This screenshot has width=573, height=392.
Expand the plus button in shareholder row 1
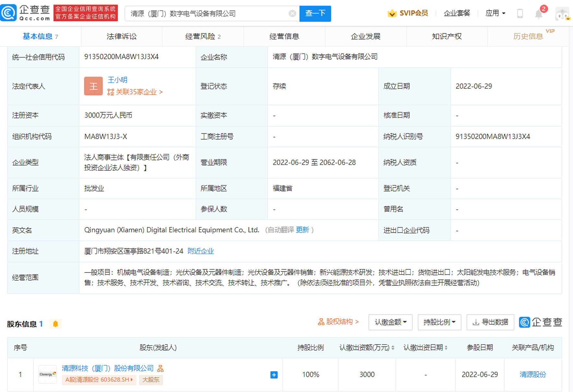tap(274, 375)
